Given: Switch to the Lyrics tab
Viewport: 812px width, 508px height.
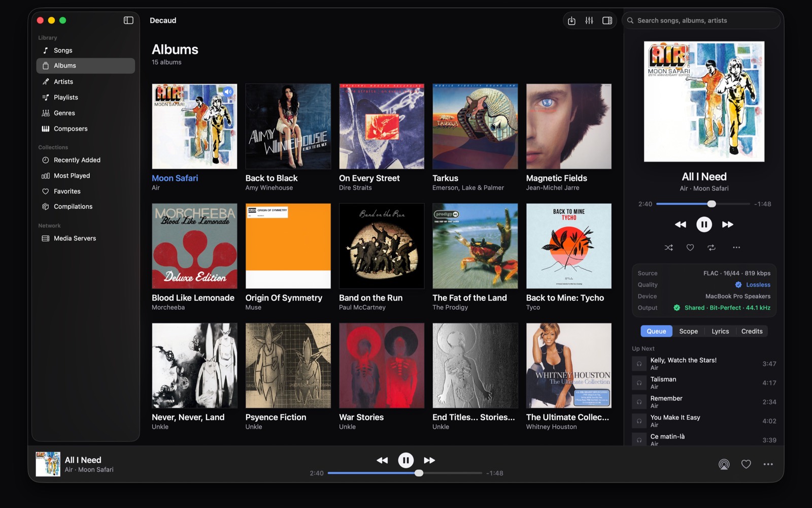Looking at the screenshot, I should tap(720, 331).
